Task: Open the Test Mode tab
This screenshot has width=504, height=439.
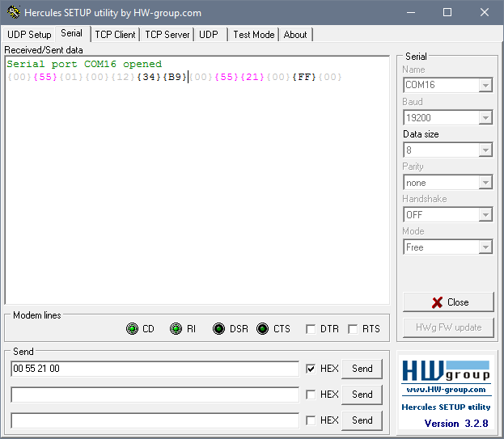Action: click(x=253, y=35)
